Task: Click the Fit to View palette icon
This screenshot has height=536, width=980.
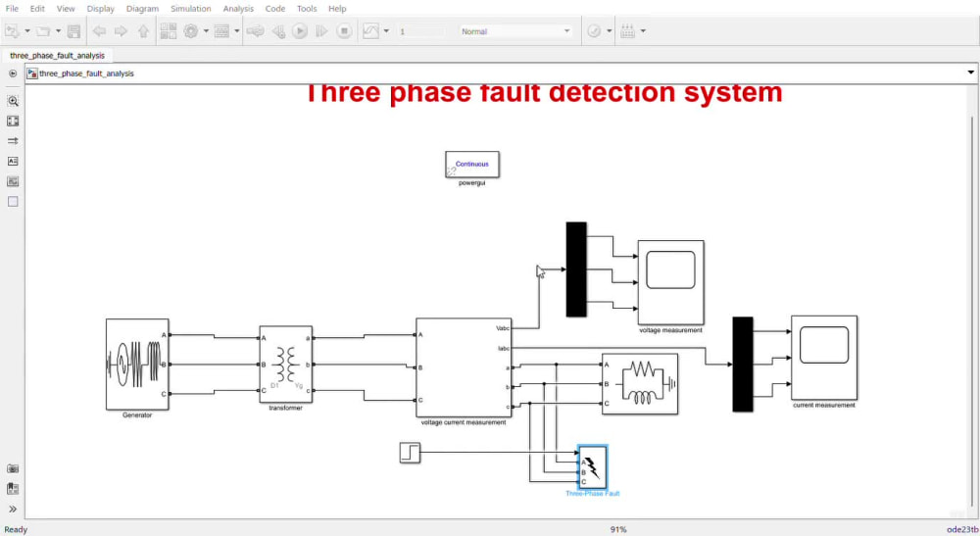Action: (13, 122)
